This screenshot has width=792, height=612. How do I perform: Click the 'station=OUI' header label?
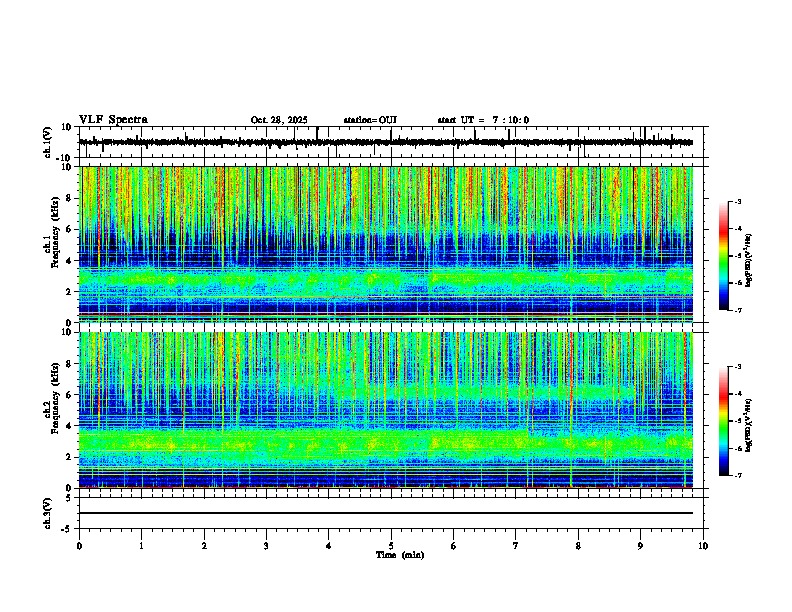point(370,120)
